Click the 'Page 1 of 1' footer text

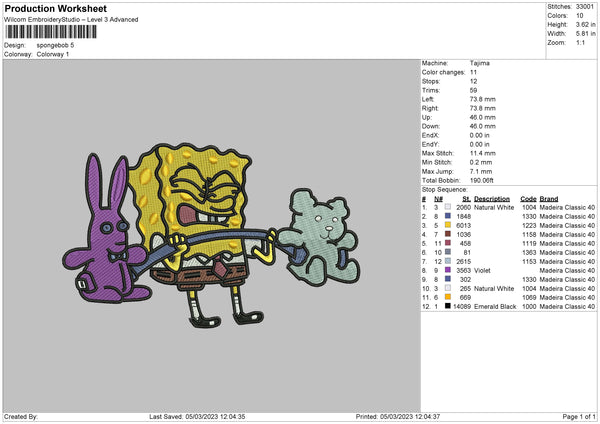[x=579, y=416]
